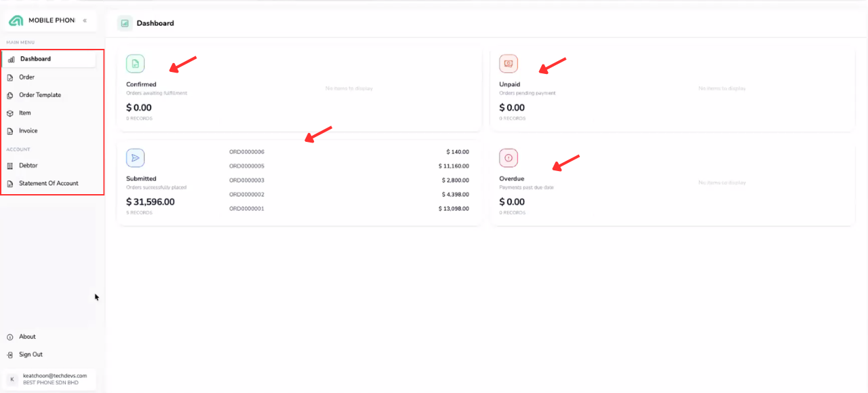The width and height of the screenshot is (868, 393).
Task: Click the $ 140.00 amount
Action: point(458,152)
